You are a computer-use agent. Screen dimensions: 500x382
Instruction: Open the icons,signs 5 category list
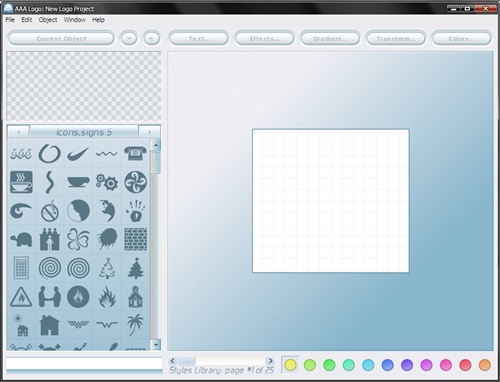click(84, 132)
